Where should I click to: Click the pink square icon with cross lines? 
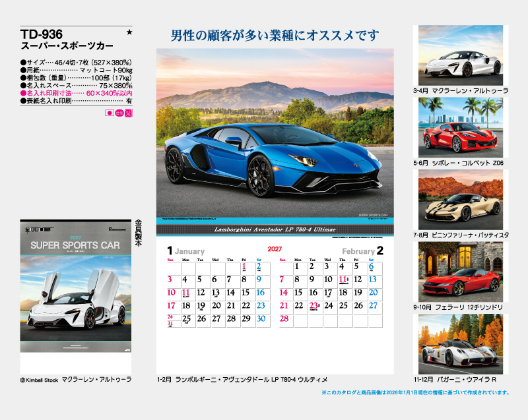click(x=129, y=113)
